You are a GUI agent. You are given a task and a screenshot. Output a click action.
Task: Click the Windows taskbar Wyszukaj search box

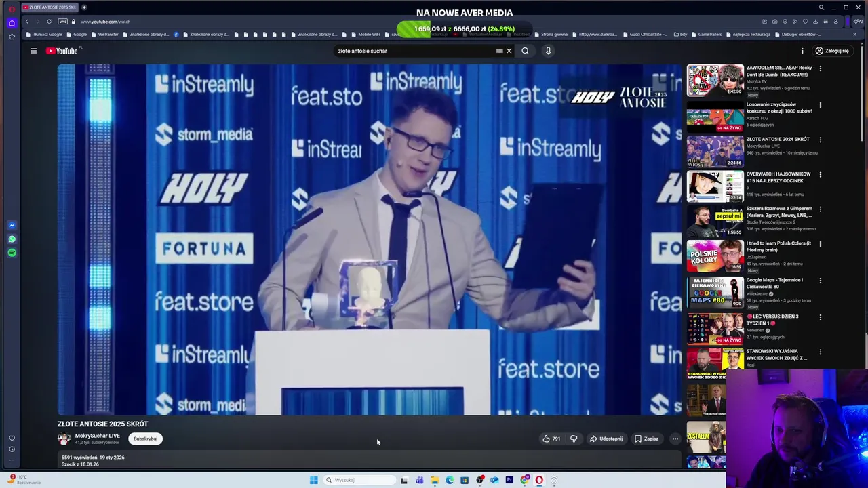(x=359, y=480)
